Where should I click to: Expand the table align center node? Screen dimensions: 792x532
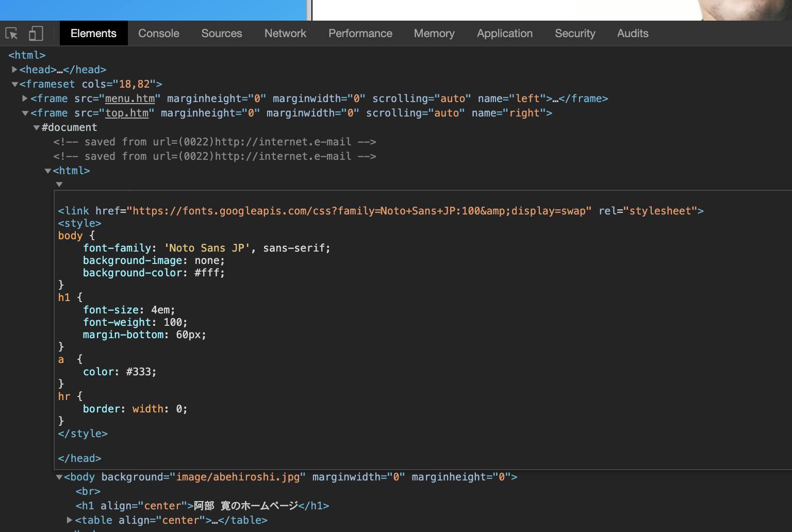pyautogui.click(x=70, y=520)
